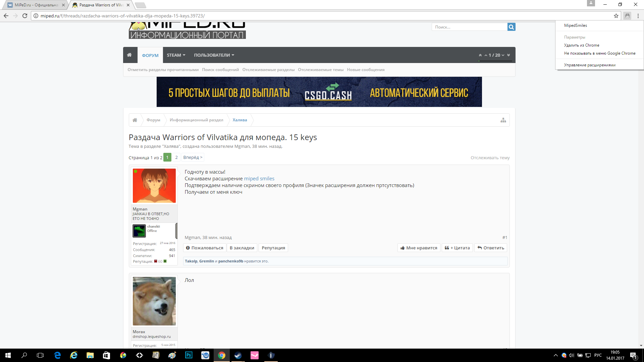Reload the current page
644x362 pixels.
25,16
